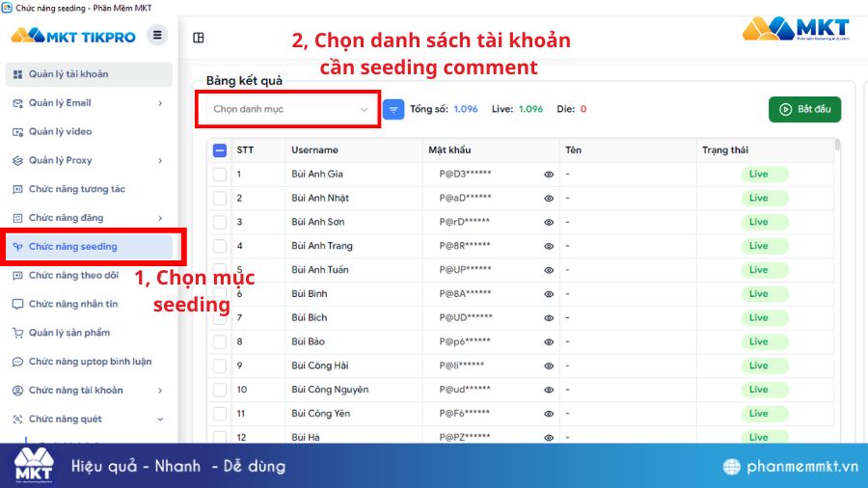
Task: Click the MKT logo at top right
Action: 796,29
